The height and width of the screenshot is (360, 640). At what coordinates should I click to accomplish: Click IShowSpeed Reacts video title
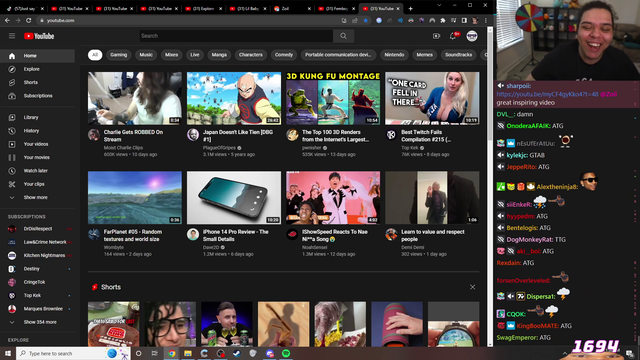coord(335,236)
